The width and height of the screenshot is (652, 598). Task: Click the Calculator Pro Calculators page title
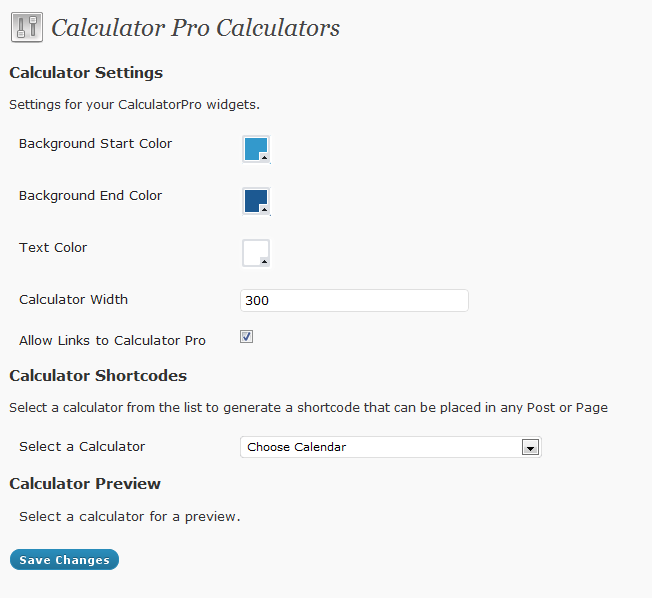(195, 28)
